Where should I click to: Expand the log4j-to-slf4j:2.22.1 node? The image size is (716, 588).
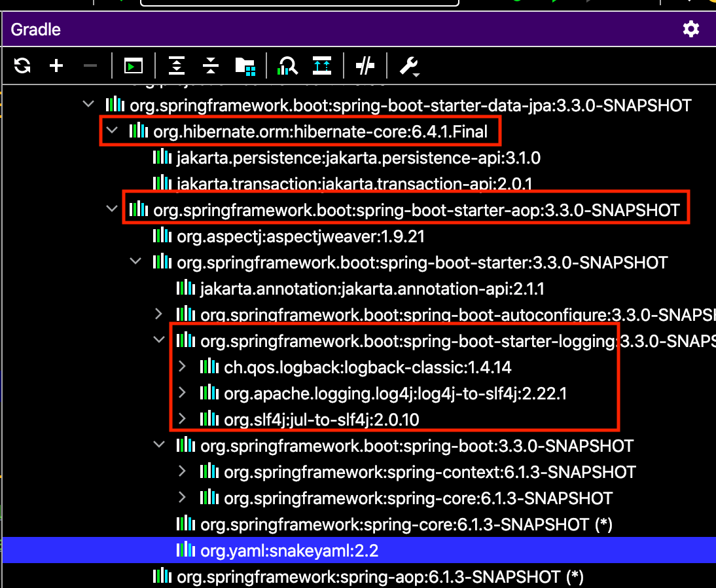(182, 392)
